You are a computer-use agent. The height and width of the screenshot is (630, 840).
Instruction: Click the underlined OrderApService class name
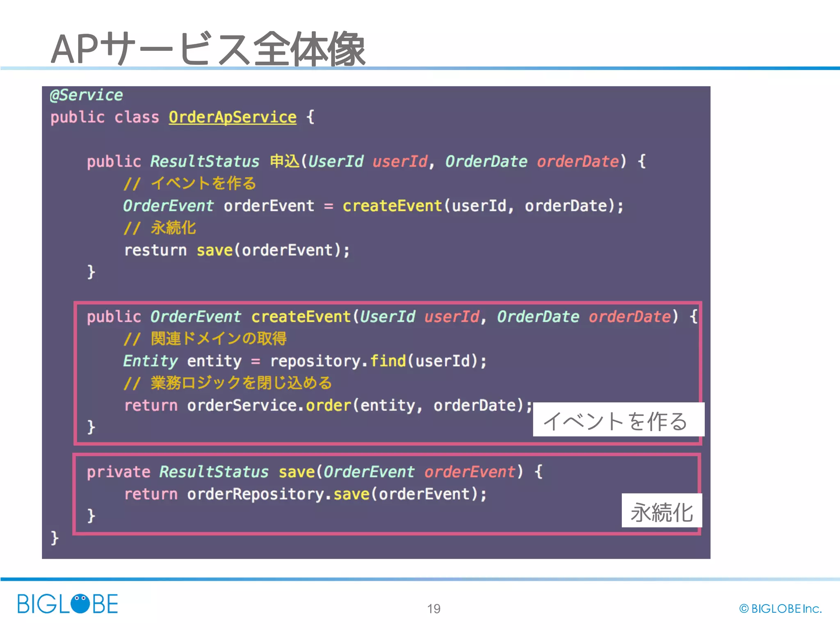click(x=233, y=117)
